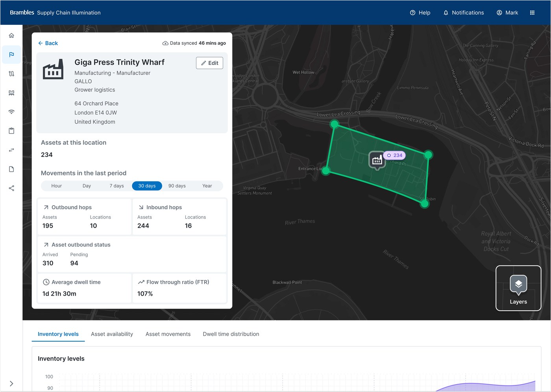This screenshot has width=551, height=392.
Task: Open the route path icon in sidebar
Action: 11,74
